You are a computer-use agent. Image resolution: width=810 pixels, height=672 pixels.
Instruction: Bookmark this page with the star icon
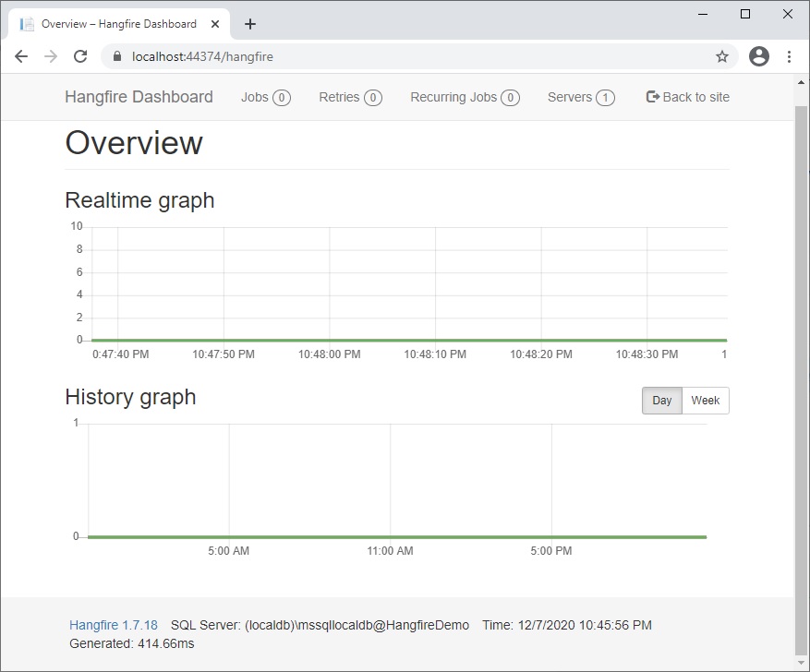[722, 56]
